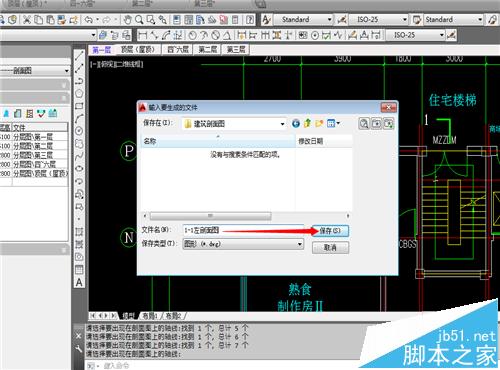
Task: Sort files by 修改日期 column header
Action: click(x=323, y=141)
